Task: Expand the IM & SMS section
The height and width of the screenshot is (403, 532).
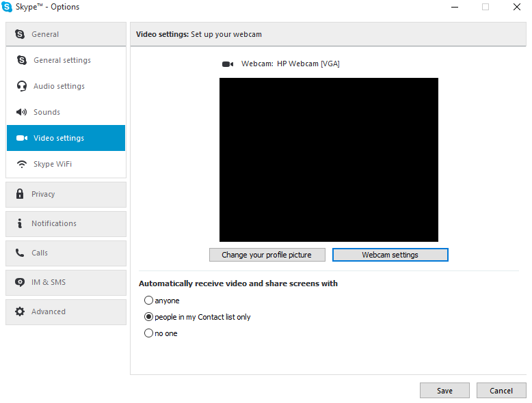Action: (66, 283)
